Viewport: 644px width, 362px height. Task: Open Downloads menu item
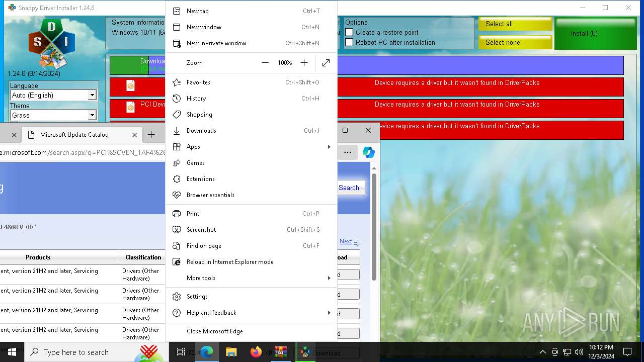(x=251, y=131)
